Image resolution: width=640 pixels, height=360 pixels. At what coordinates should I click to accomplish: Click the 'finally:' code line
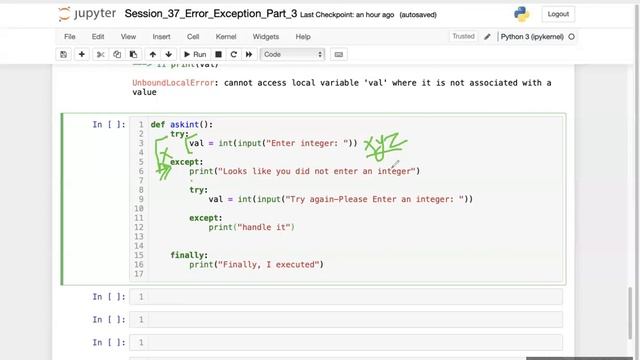[x=189, y=255]
